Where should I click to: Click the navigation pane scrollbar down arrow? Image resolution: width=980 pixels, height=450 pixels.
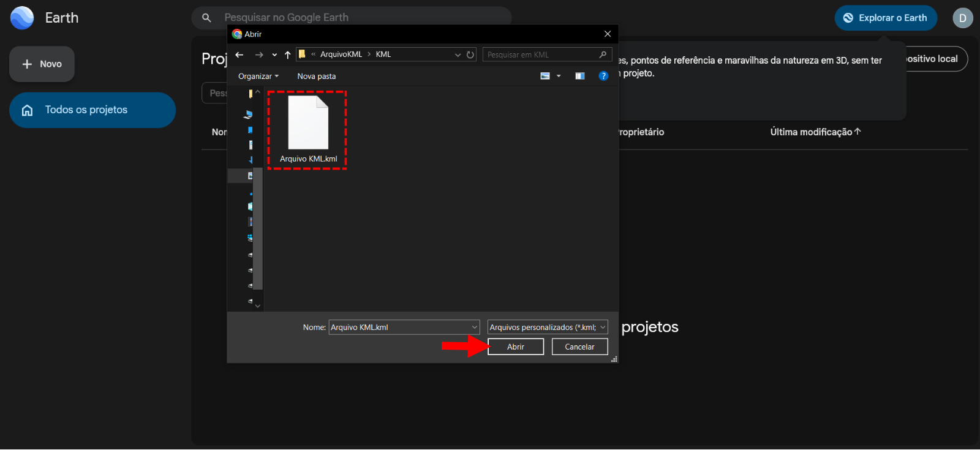click(258, 306)
